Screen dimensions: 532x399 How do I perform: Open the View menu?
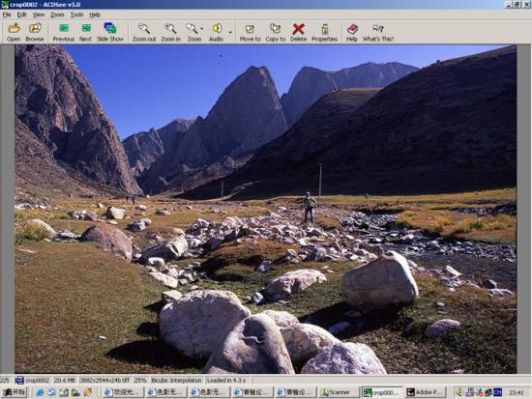(39, 14)
